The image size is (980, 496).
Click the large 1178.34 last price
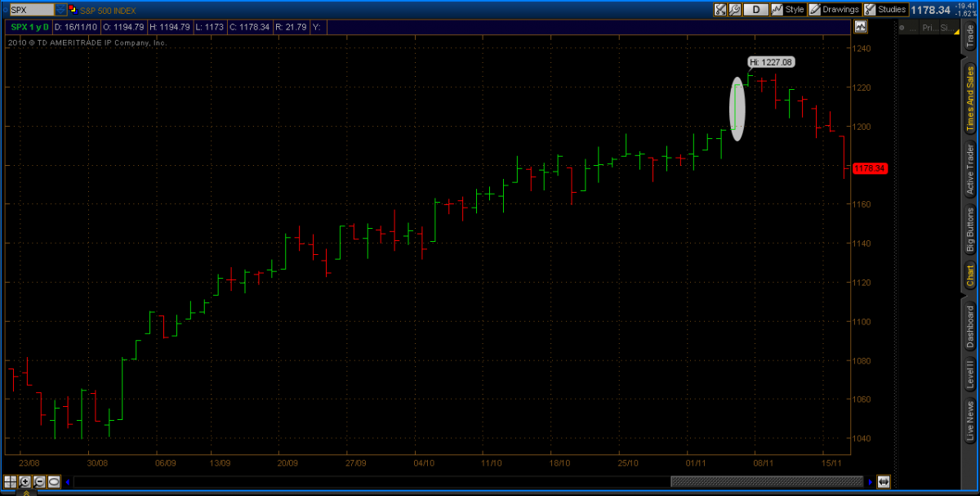point(930,10)
